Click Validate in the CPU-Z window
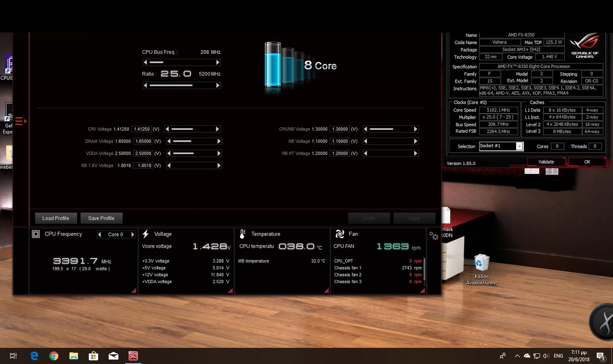 (x=546, y=162)
